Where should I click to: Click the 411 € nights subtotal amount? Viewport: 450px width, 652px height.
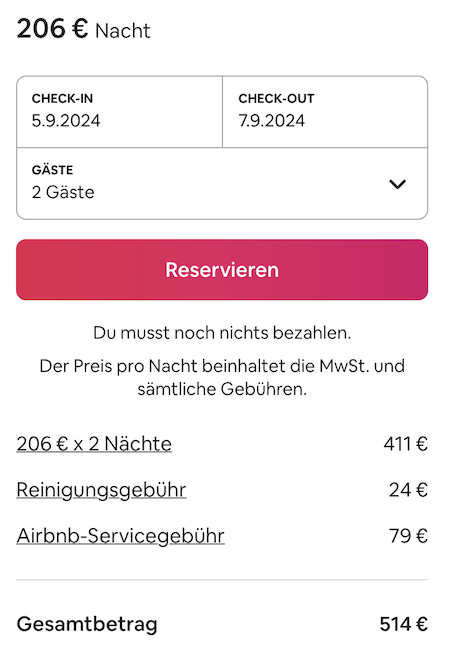pyautogui.click(x=405, y=444)
